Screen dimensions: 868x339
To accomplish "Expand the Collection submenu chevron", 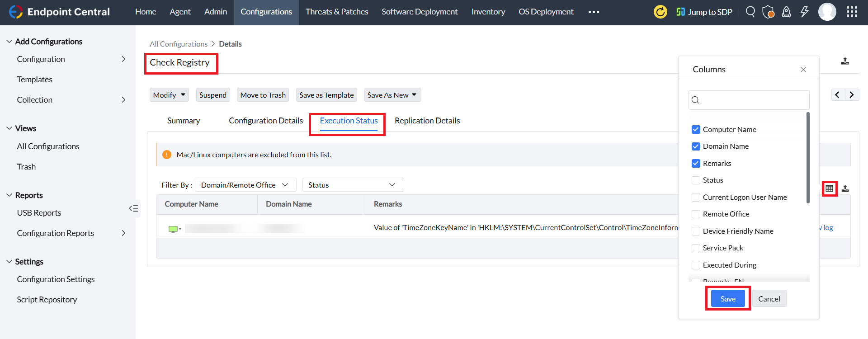I will point(123,100).
